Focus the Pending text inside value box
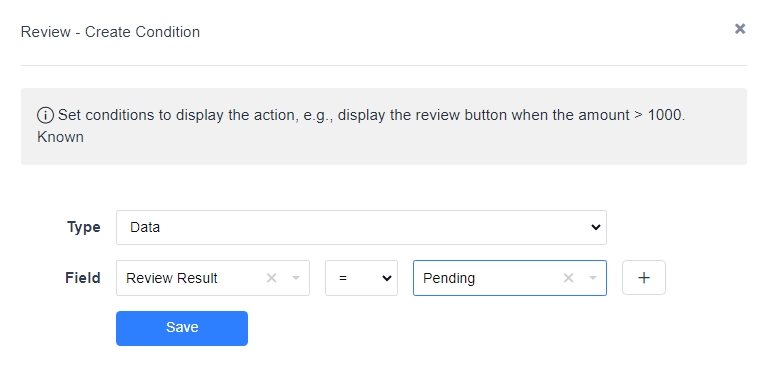769x376 pixels. (x=449, y=278)
